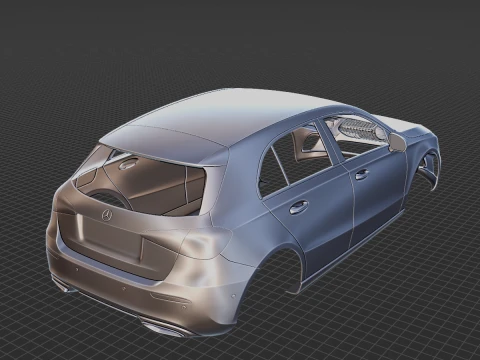Select the rear bumper reflector strip
480x360 pixels.
pos(170,299)
